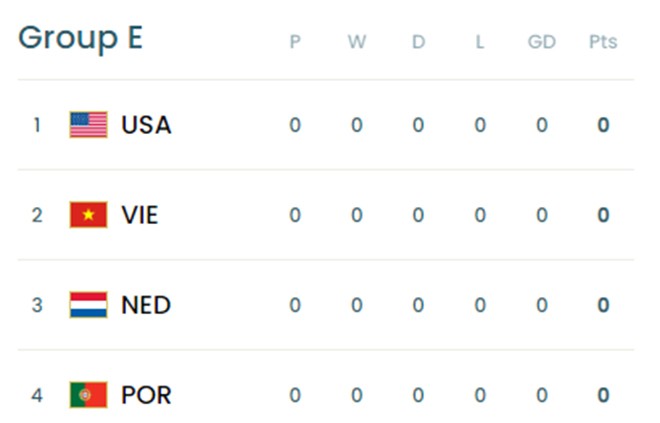Click rank number 1 beside USA
Viewport: 660px width, 423px height.
37,125
